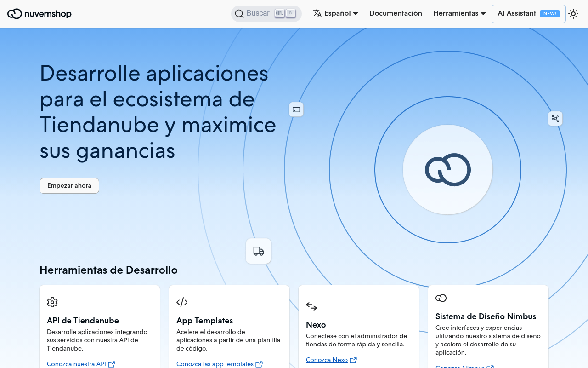Toggle the light/dark theme sun icon

573,14
